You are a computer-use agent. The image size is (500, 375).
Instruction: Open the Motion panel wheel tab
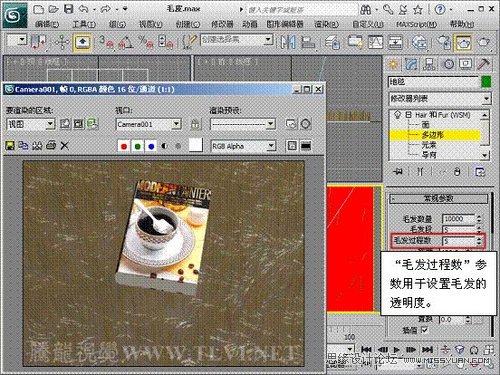448,64
